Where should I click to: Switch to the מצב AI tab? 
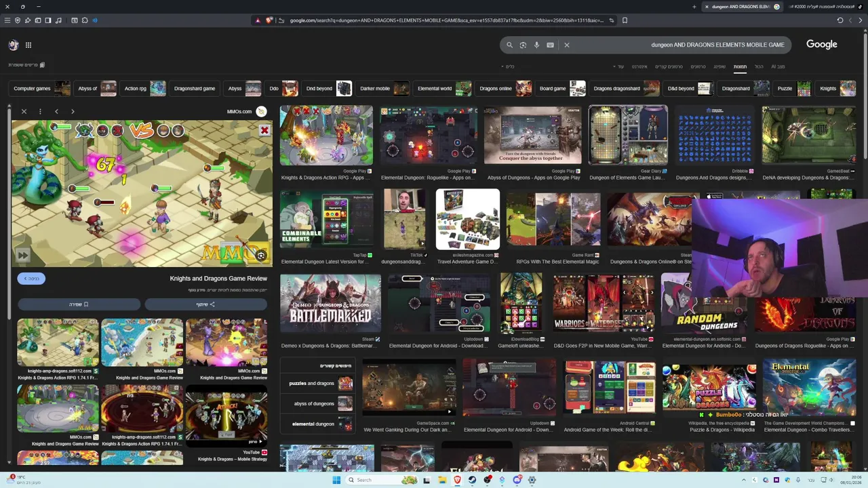pos(778,66)
